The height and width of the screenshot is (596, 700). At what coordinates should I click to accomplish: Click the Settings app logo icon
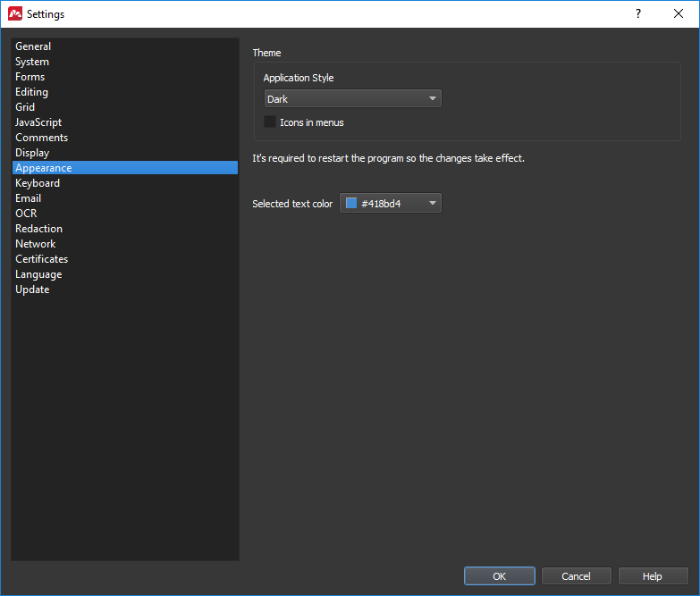pyautogui.click(x=15, y=13)
